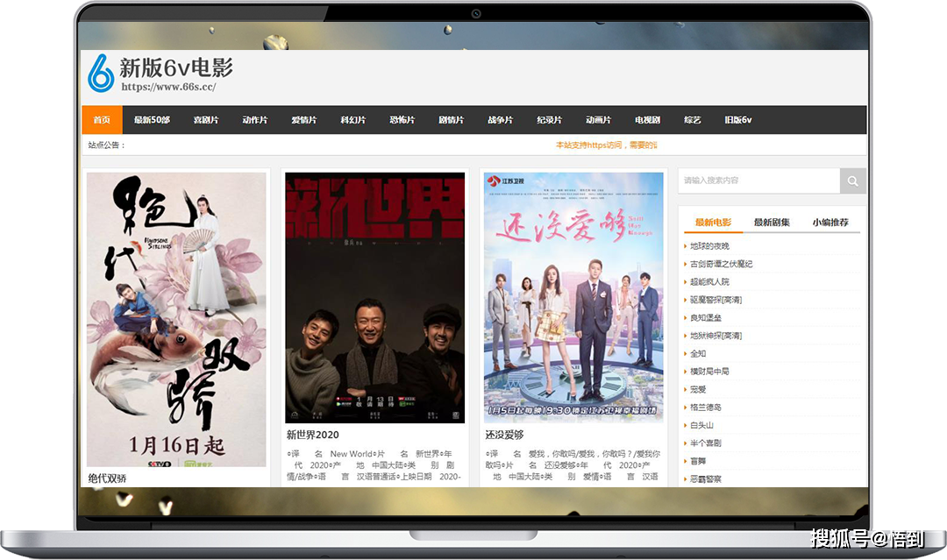
Task: Open 半个喜剧 in the movie list
Action: point(705,443)
